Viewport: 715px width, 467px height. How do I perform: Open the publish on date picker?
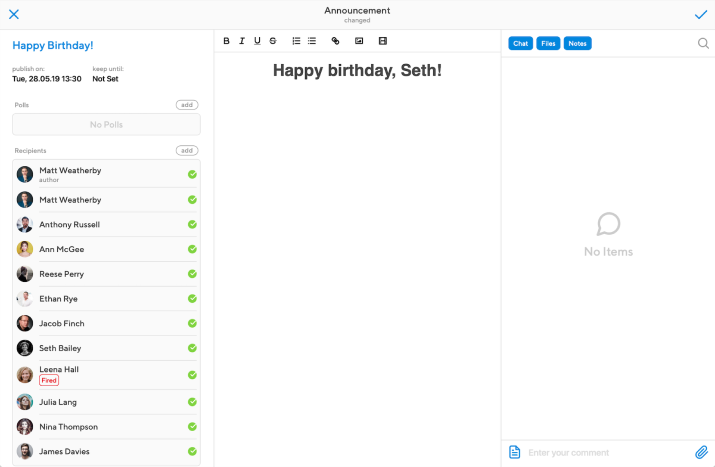pos(47,79)
